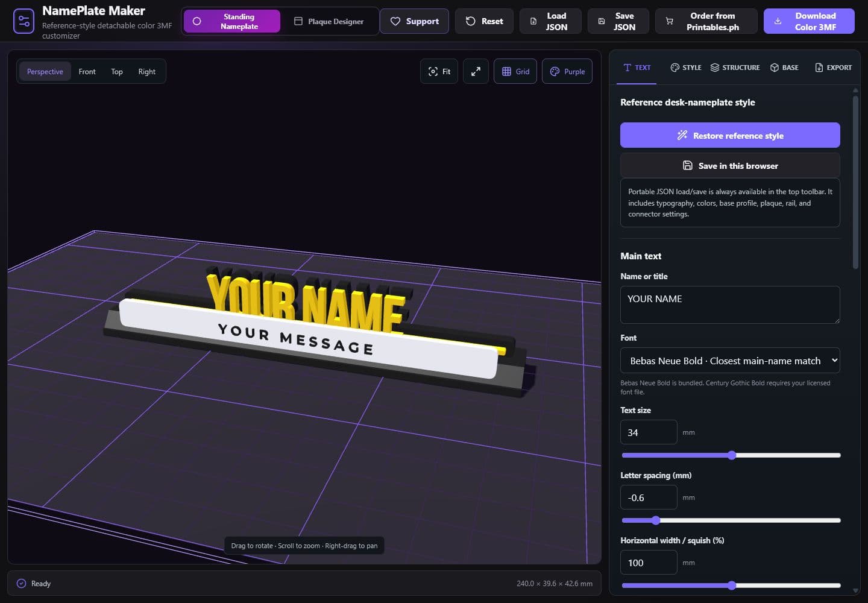Click the Reset button

click(x=484, y=21)
